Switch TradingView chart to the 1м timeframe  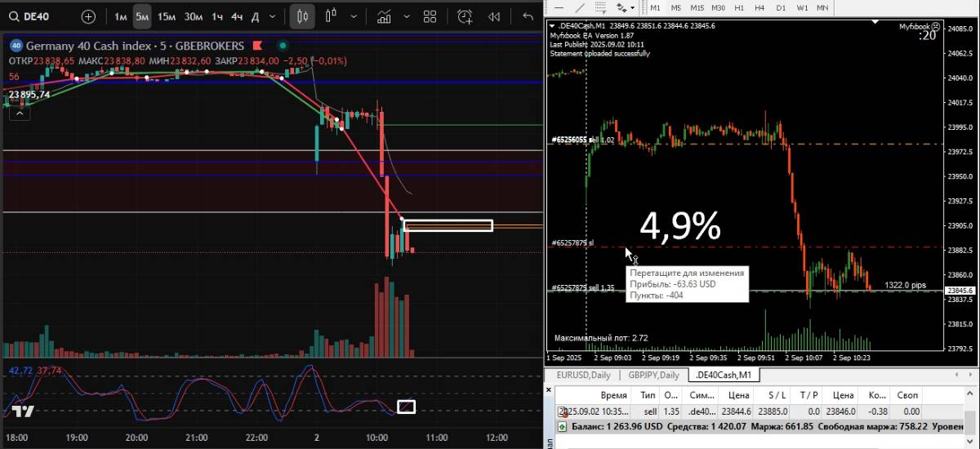click(x=121, y=16)
